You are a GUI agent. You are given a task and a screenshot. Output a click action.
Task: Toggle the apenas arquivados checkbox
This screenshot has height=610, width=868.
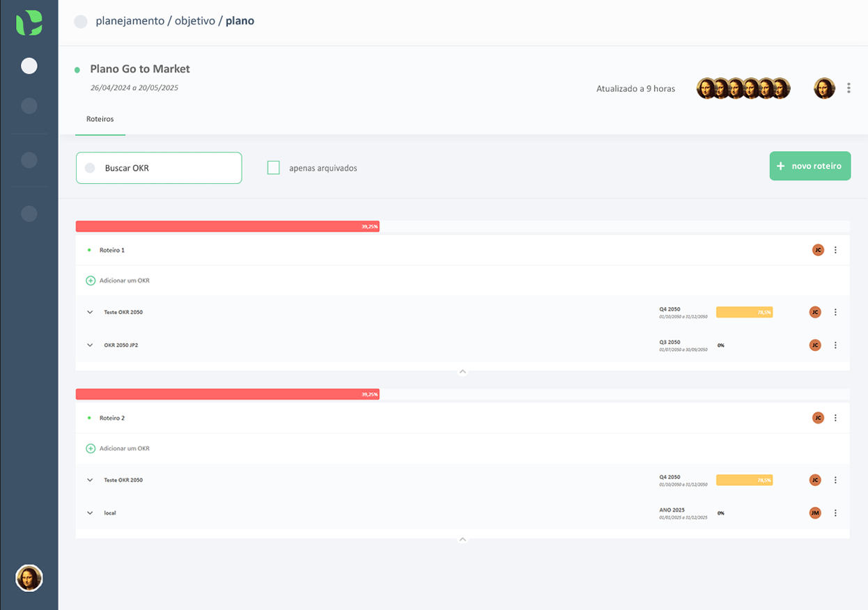tap(274, 168)
